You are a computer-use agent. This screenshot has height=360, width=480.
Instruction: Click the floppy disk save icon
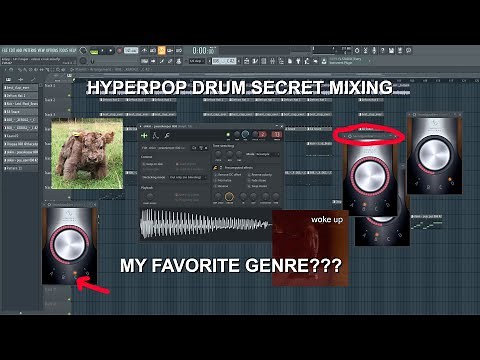tap(391, 50)
